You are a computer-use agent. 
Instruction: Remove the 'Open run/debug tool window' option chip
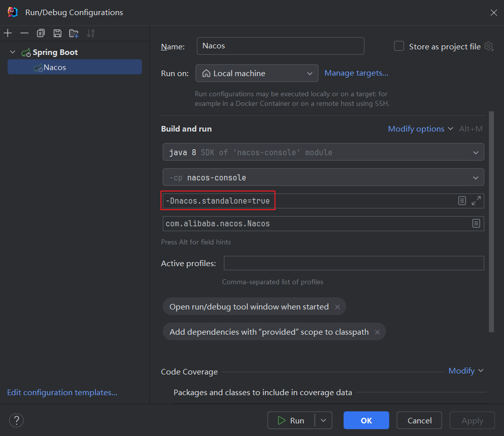338,307
